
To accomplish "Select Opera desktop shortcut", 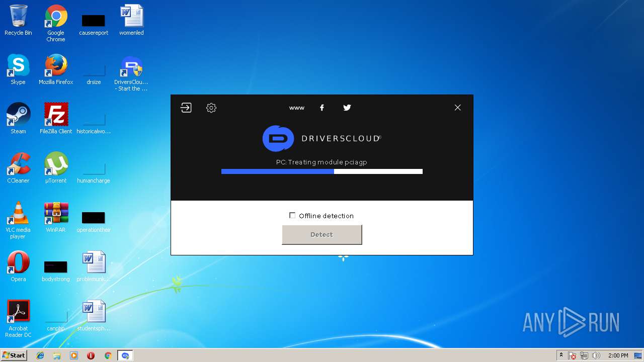I will coord(18,266).
